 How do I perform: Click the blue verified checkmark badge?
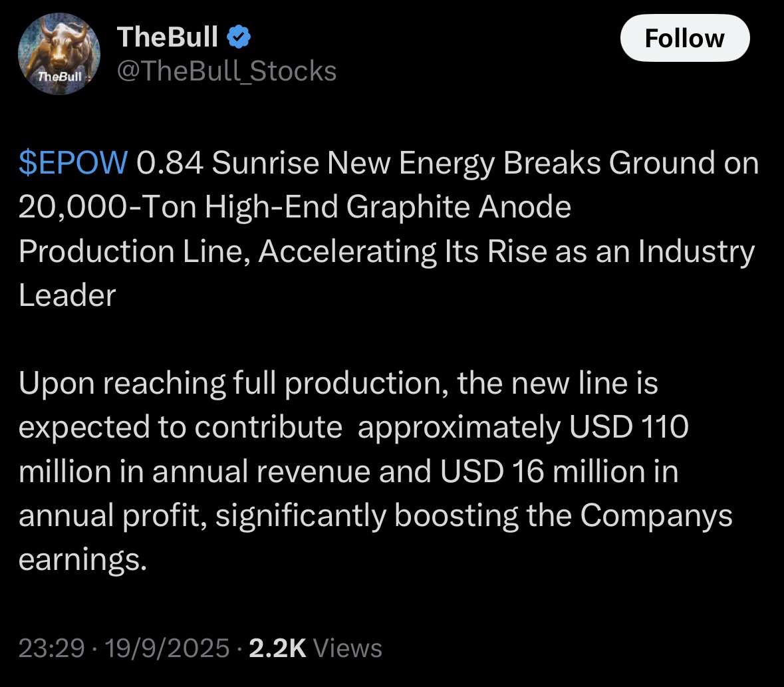tap(239, 39)
